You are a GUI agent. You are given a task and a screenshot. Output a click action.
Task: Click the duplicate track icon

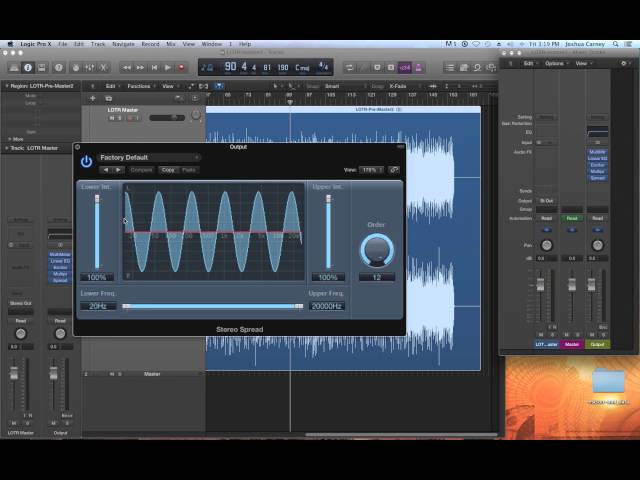point(109,98)
